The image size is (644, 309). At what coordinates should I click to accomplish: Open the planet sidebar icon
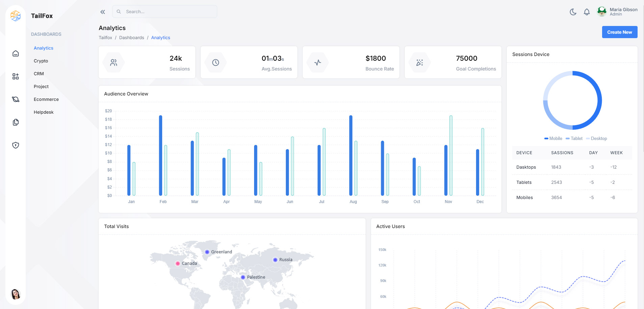point(16,100)
